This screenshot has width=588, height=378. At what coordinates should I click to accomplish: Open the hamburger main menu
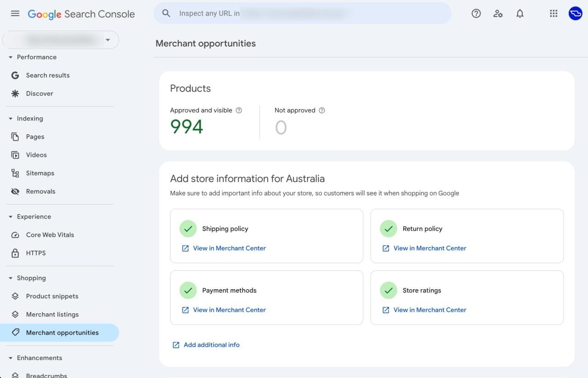pyautogui.click(x=15, y=13)
